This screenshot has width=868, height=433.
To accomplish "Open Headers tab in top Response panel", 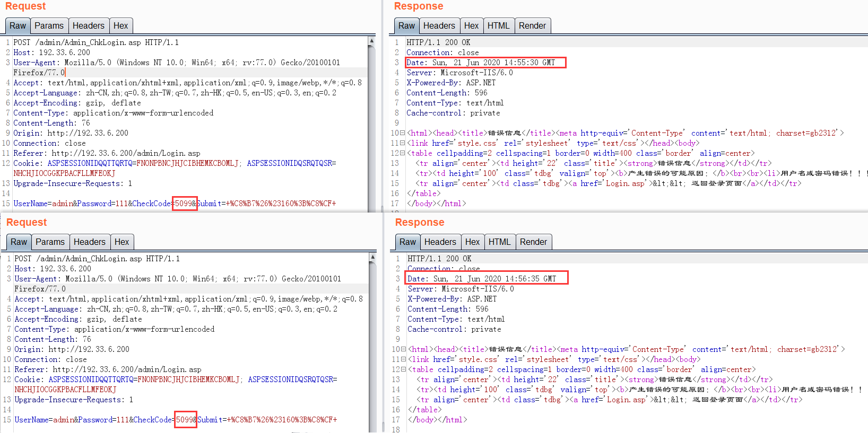I will click(x=439, y=25).
